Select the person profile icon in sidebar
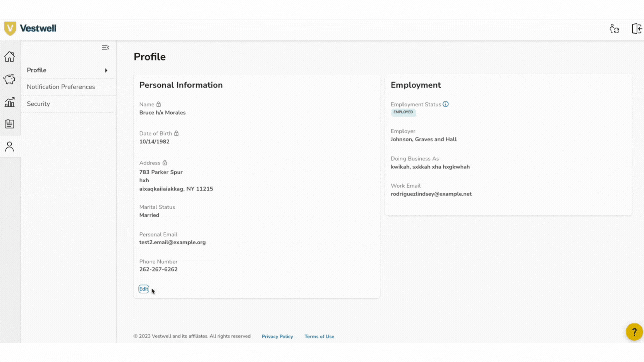The image size is (644, 362). coord(9,146)
